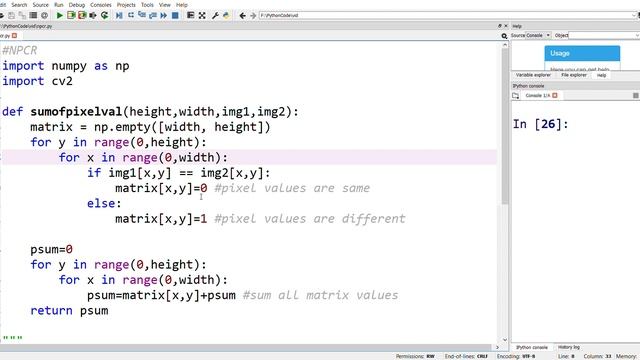The image size is (640, 360).
Task: Click the Save file toolbar icon
Action: 11,16
